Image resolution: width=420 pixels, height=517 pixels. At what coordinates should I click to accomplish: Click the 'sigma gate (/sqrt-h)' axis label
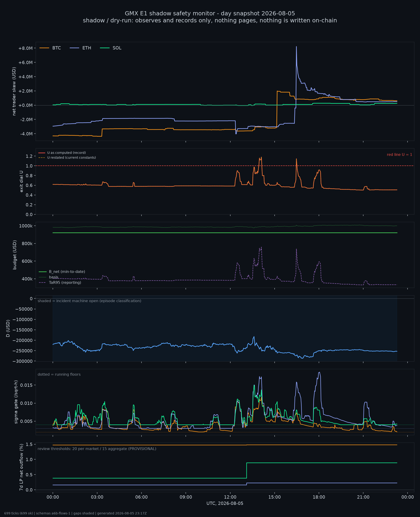[16, 402]
